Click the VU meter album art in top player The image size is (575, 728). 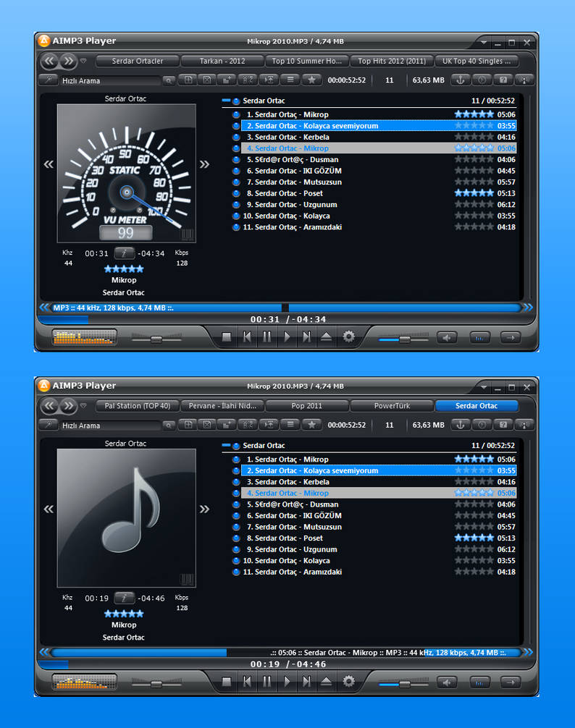point(126,174)
